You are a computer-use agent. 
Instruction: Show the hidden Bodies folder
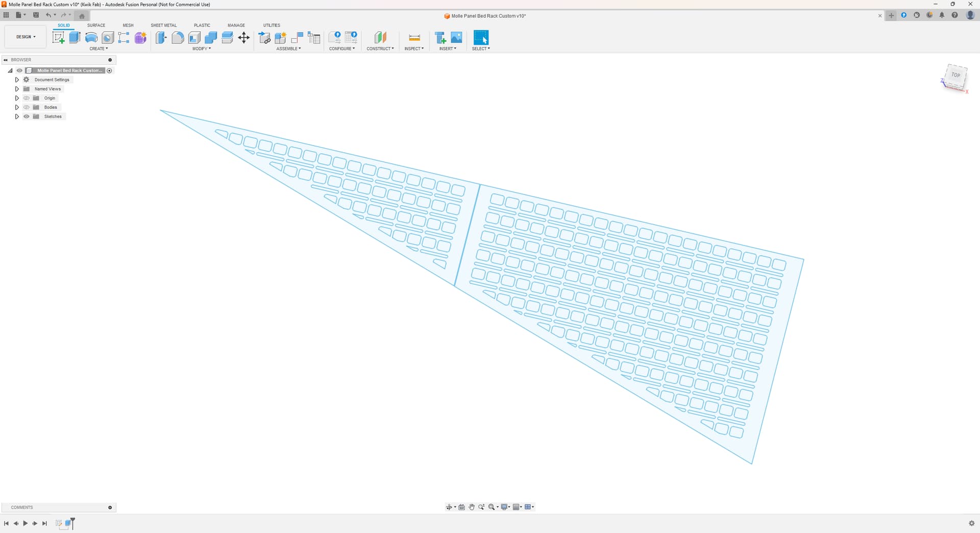pos(27,107)
